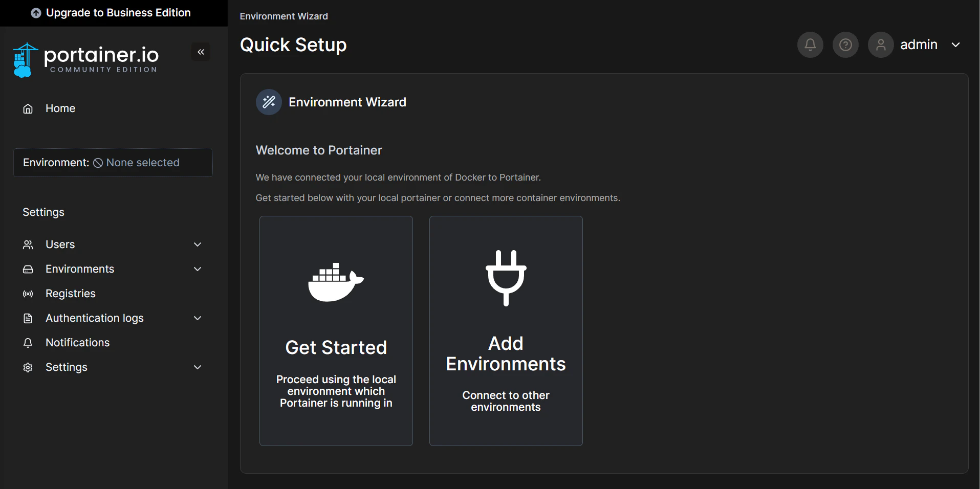Click the portainer.io wordmark

coord(101,54)
